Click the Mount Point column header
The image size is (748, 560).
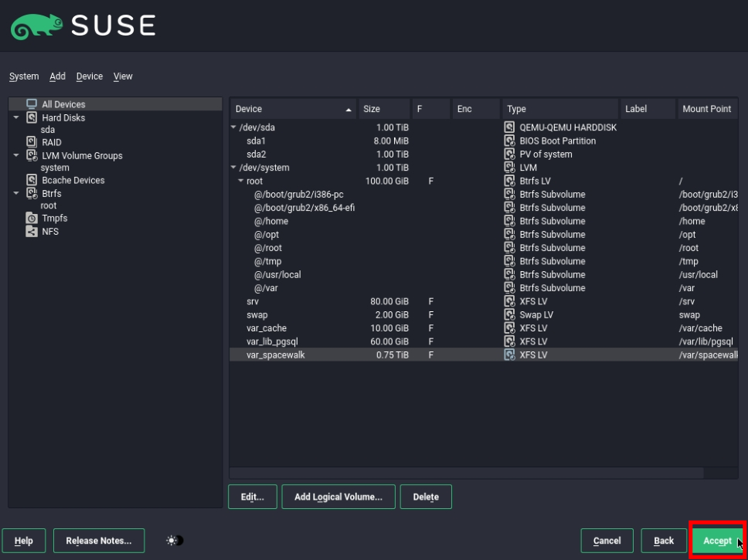pyautogui.click(x=708, y=109)
